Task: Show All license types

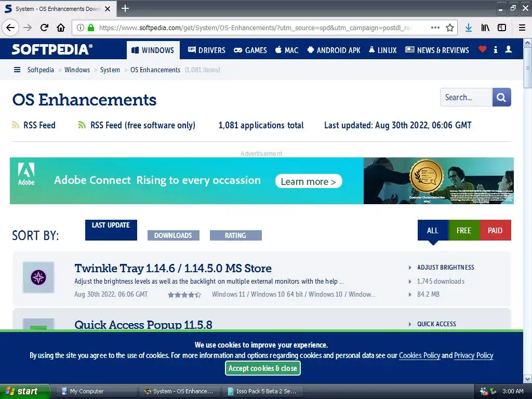Action: coord(433,230)
